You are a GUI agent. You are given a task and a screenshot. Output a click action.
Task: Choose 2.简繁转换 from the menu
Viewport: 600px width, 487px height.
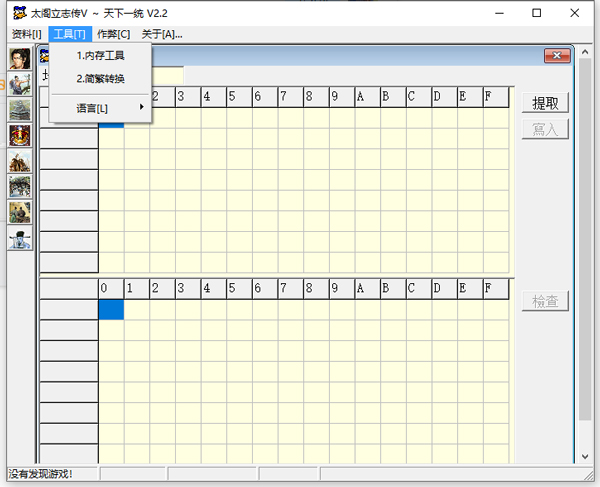coord(100,79)
